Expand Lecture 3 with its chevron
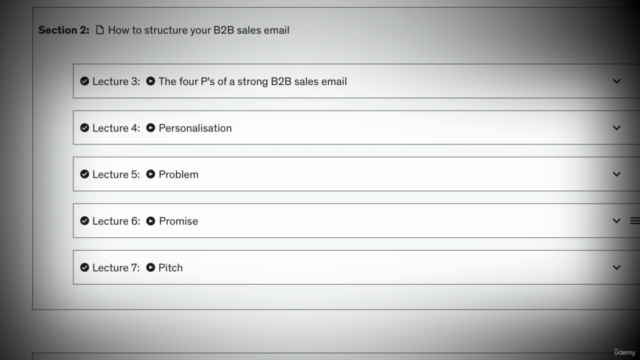The image size is (640, 360). click(x=616, y=81)
